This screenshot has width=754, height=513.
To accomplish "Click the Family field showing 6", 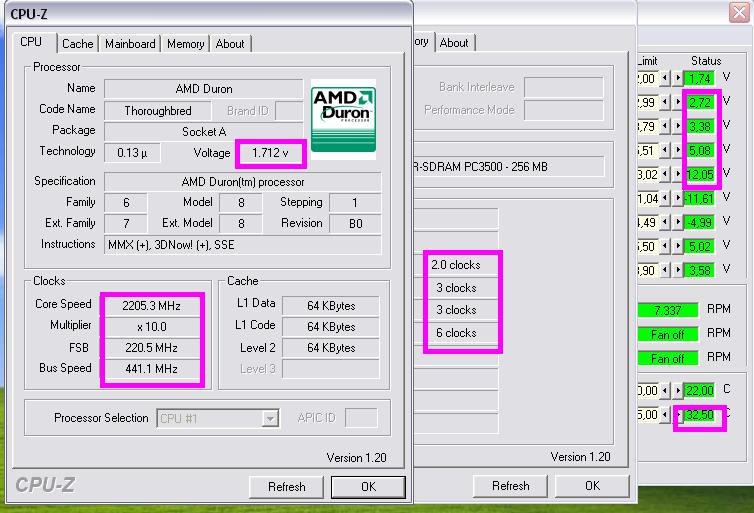I will [126, 203].
